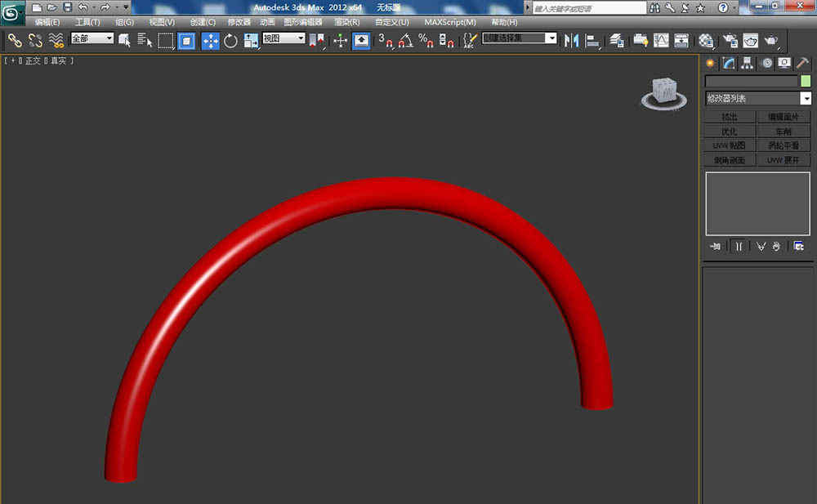Open the 渲染(R) menu
This screenshot has height=504, width=817.
click(x=346, y=22)
